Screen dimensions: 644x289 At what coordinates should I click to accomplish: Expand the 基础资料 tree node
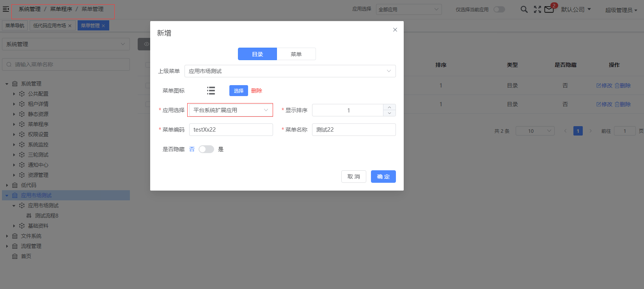(14, 226)
